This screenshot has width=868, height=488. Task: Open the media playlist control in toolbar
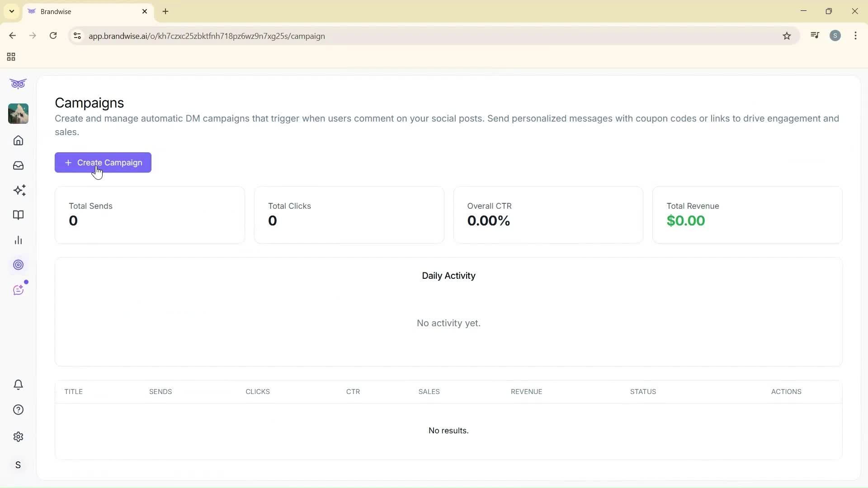(815, 35)
